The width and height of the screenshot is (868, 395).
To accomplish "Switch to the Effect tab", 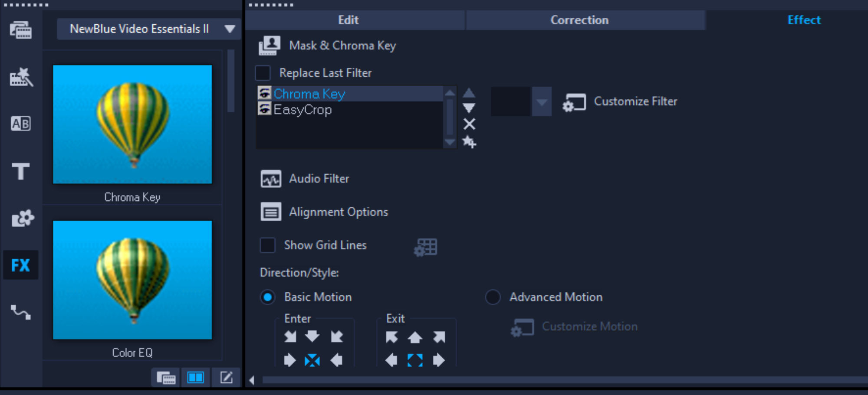I will tap(804, 20).
